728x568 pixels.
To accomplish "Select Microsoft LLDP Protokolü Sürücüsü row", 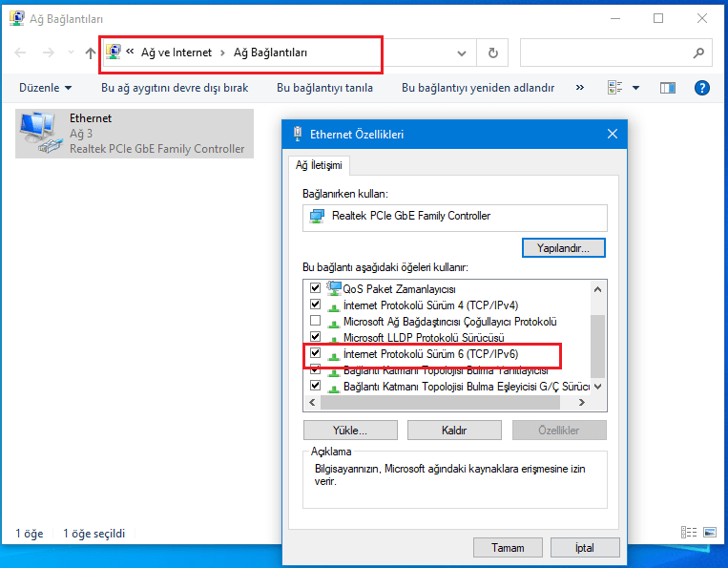I will click(x=424, y=338).
